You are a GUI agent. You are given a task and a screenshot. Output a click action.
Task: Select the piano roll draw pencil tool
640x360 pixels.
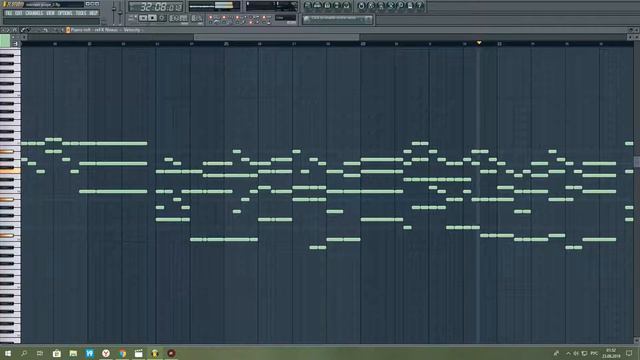(23, 30)
